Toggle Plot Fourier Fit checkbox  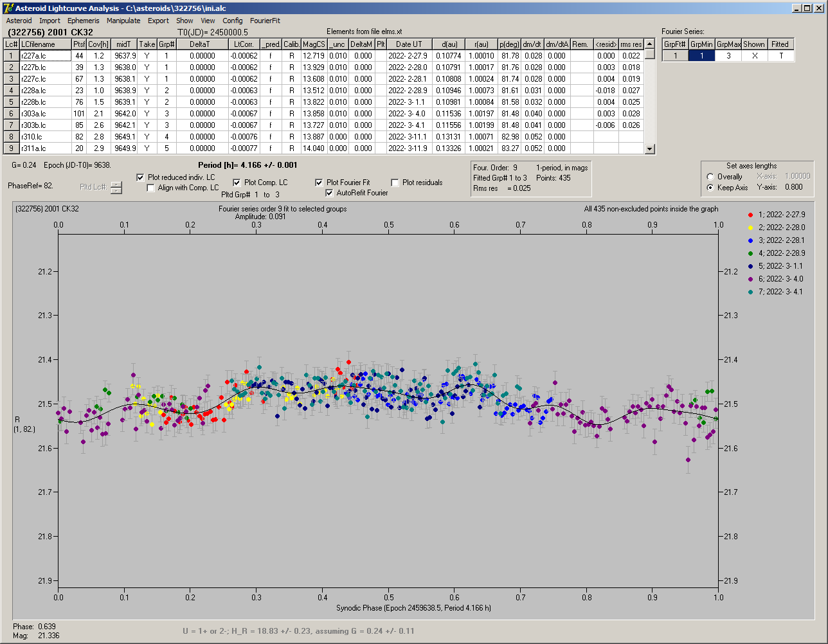click(319, 183)
